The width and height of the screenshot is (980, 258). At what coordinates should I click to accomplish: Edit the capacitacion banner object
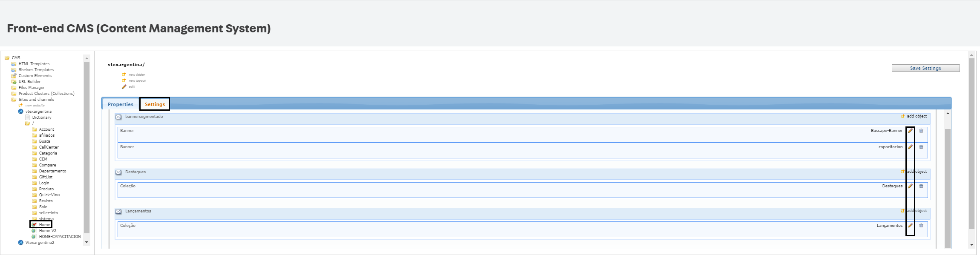pyautogui.click(x=910, y=147)
